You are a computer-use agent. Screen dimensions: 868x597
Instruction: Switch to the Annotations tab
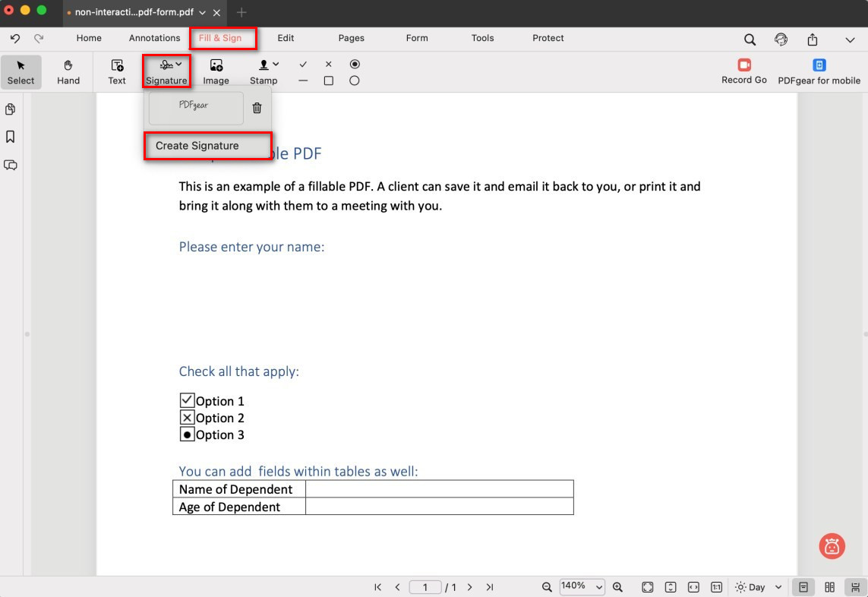154,38
